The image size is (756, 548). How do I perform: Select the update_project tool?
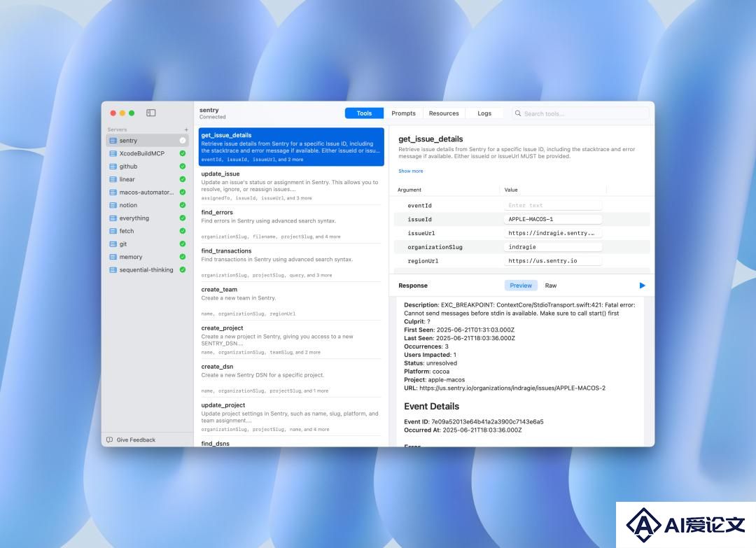[x=291, y=417]
